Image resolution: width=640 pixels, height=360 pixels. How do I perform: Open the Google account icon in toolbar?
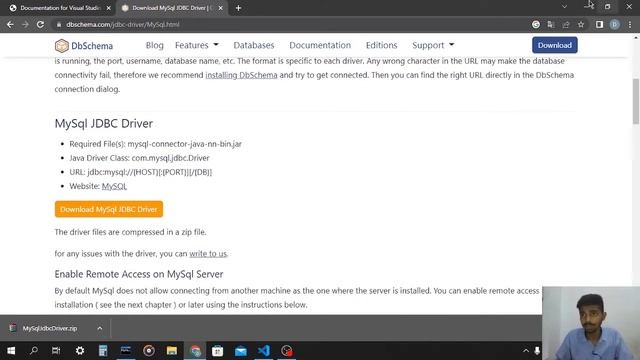pyautogui.click(x=536, y=24)
